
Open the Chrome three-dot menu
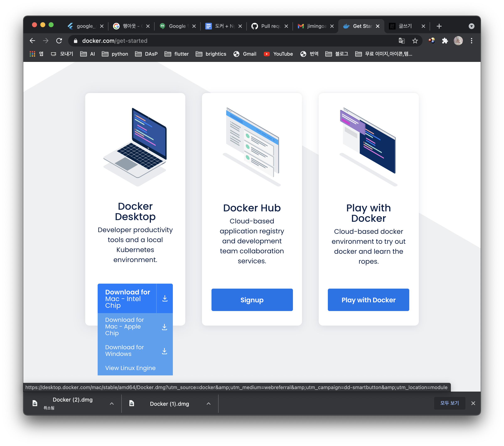coord(471,41)
